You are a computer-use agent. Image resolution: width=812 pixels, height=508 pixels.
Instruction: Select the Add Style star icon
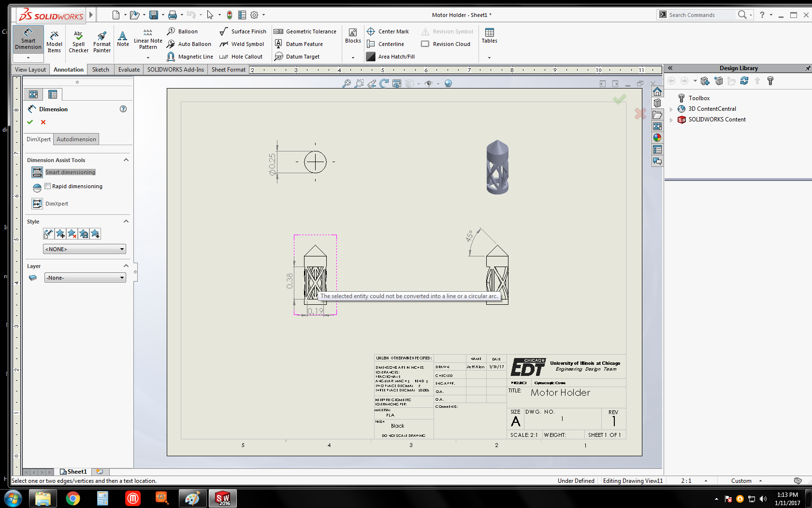pos(60,233)
